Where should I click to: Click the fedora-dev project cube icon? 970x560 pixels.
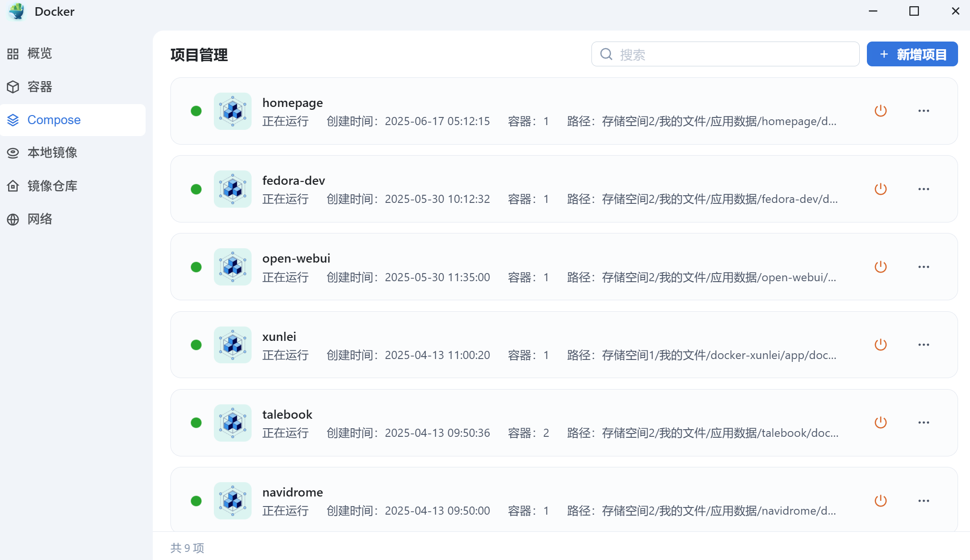click(232, 189)
